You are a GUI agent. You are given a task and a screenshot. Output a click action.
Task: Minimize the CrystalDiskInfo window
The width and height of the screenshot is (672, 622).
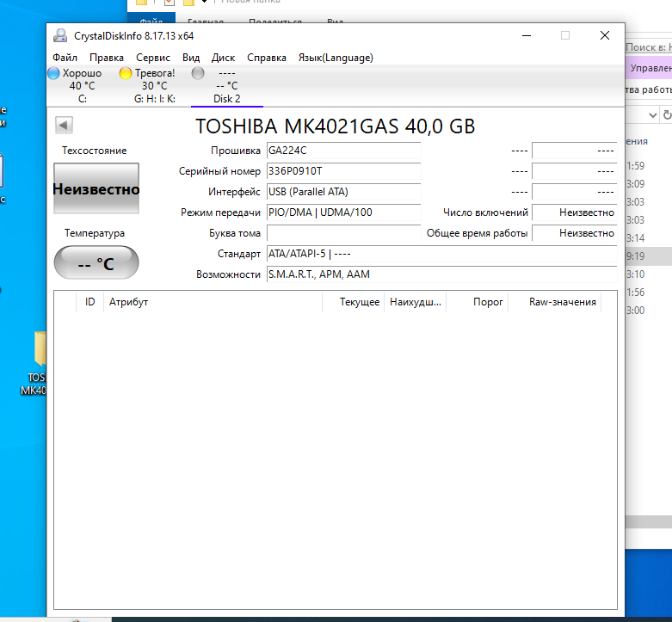(527, 35)
